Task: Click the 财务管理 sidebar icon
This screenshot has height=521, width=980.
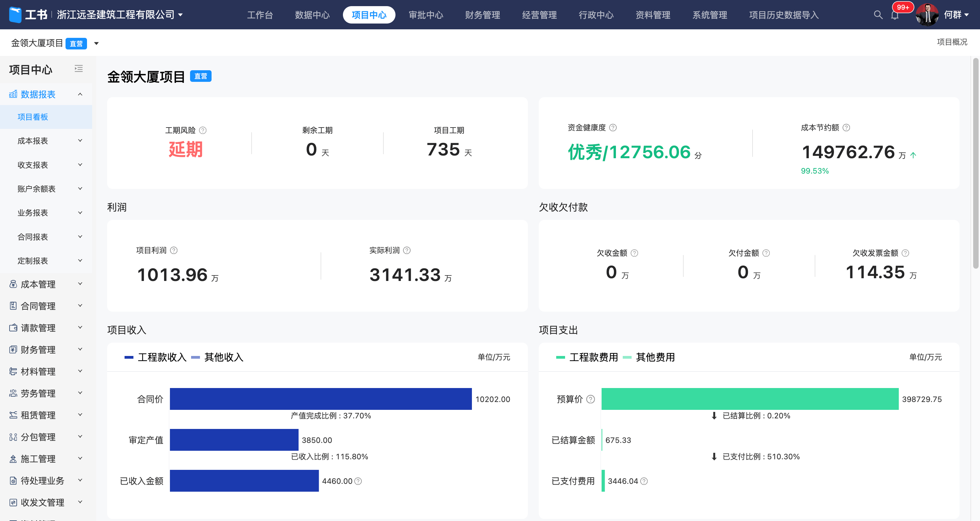Action: point(13,349)
